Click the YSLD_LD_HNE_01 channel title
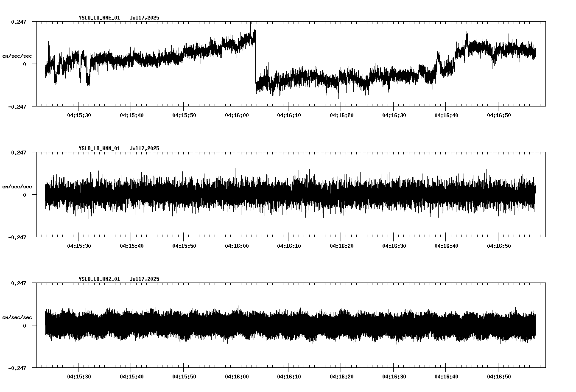 (99, 18)
